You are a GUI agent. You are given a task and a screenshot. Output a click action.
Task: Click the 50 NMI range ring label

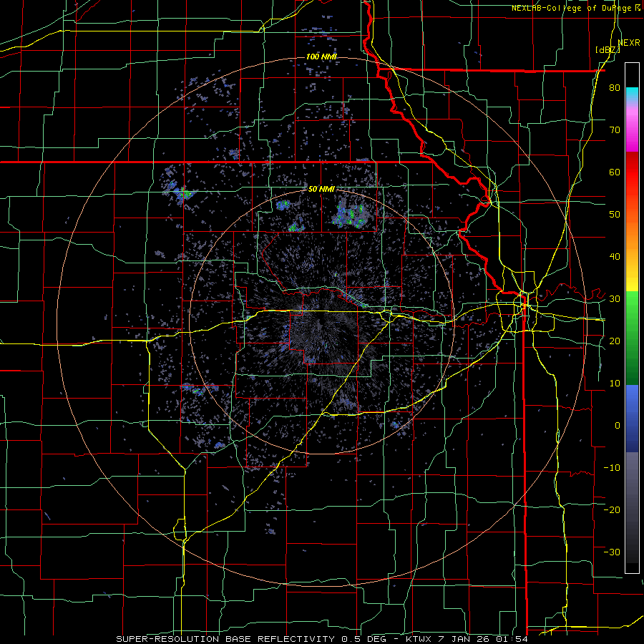(x=321, y=190)
